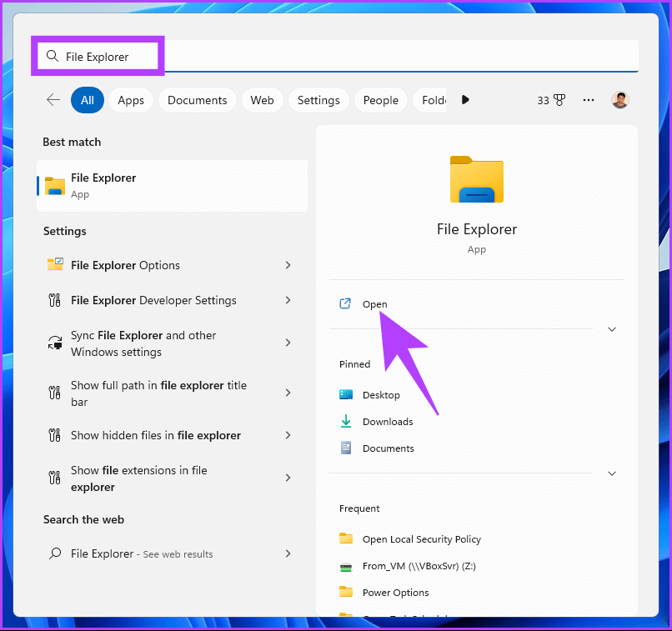Select the partially visible Folders tab
This screenshot has height=631, width=672.
[x=430, y=100]
